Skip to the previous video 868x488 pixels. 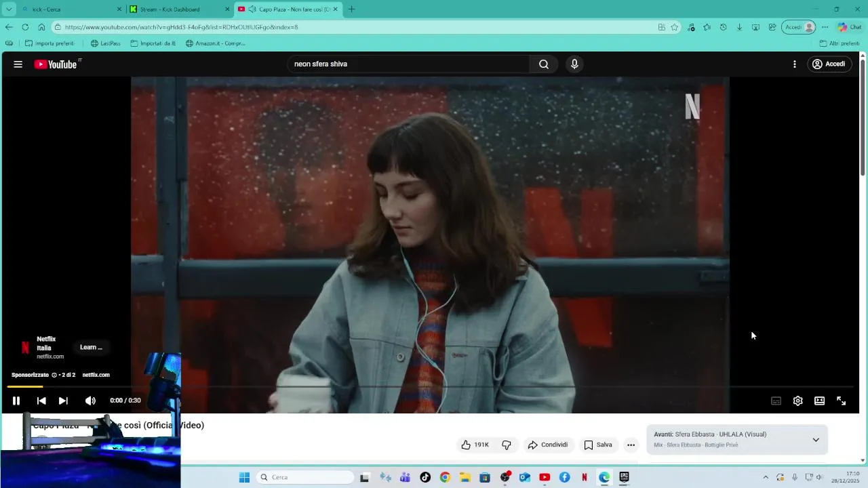[x=41, y=401]
